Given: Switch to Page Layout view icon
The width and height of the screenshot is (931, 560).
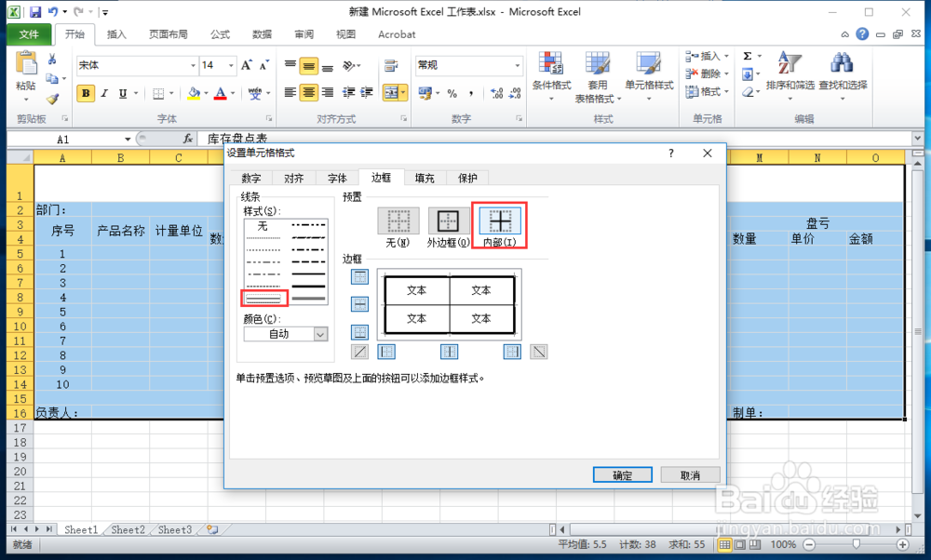Looking at the screenshot, I should pyautogui.click(x=740, y=544).
